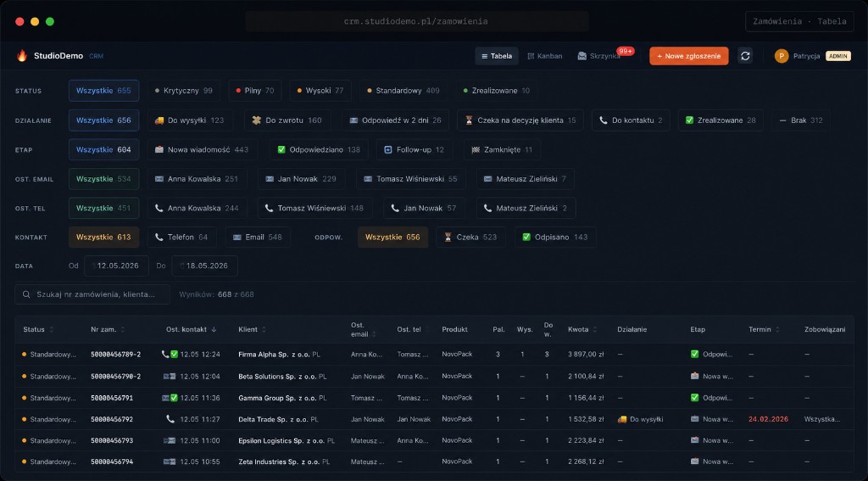Image resolution: width=868 pixels, height=481 pixels.
Task: Click the refresh icon button
Action: coord(745,56)
